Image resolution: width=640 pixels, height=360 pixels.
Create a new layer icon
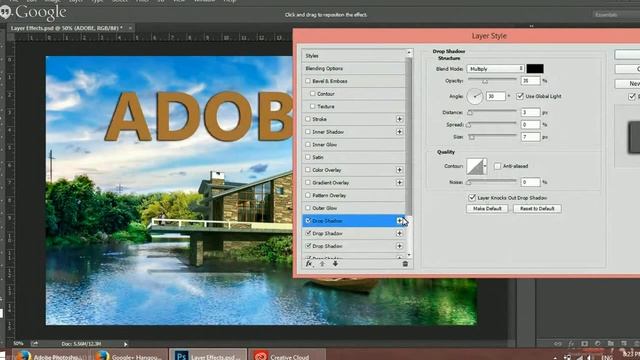624,344
